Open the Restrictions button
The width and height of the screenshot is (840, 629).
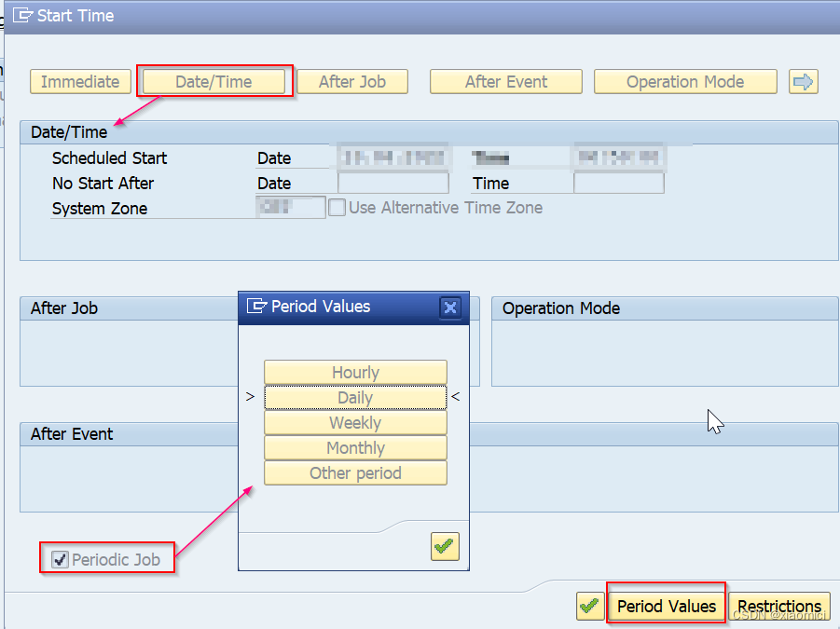coord(779,606)
